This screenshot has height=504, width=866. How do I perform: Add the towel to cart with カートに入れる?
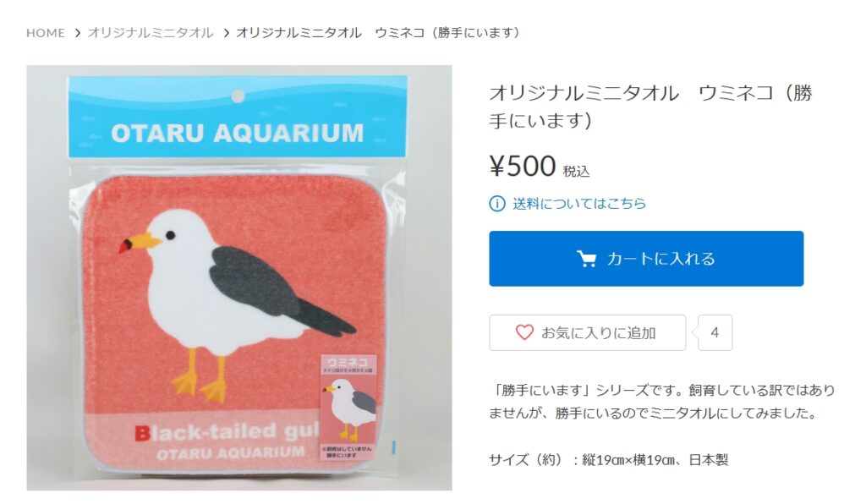pos(646,259)
